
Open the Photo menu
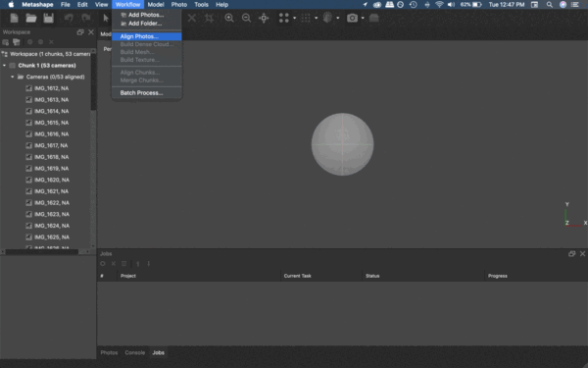tap(179, 5)
